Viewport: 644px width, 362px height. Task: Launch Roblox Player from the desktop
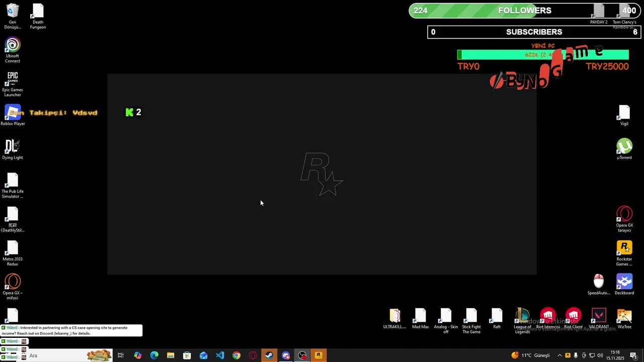(13, 115)
